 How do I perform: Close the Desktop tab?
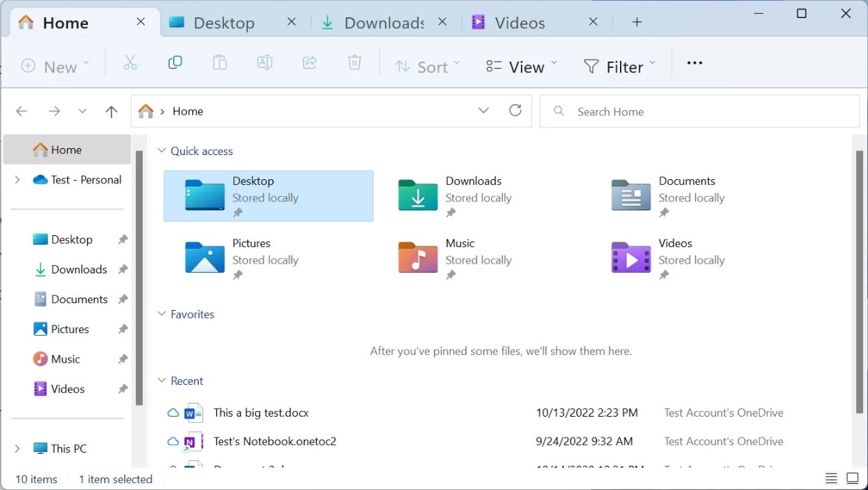coord(292,22)
